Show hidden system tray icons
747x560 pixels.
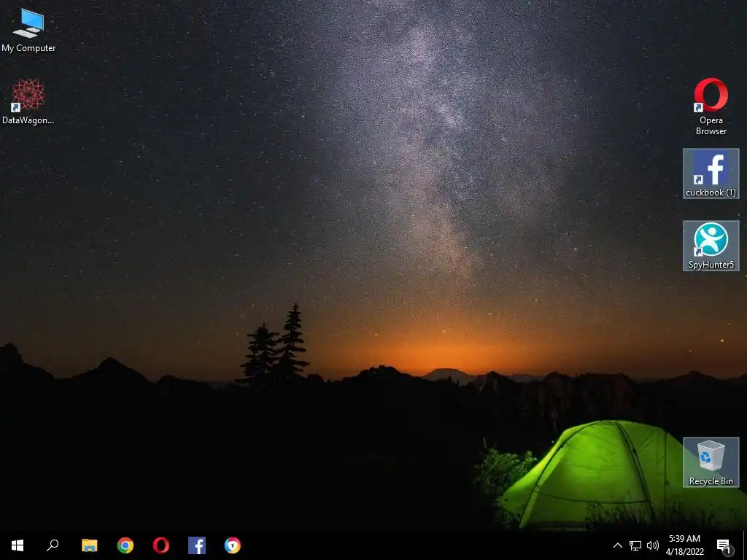point(617,545)
